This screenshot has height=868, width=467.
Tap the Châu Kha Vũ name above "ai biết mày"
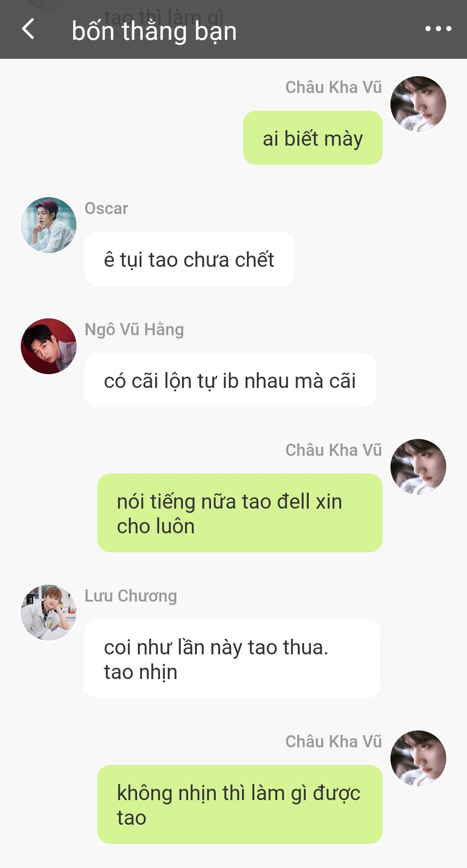(x=334, y=87)
